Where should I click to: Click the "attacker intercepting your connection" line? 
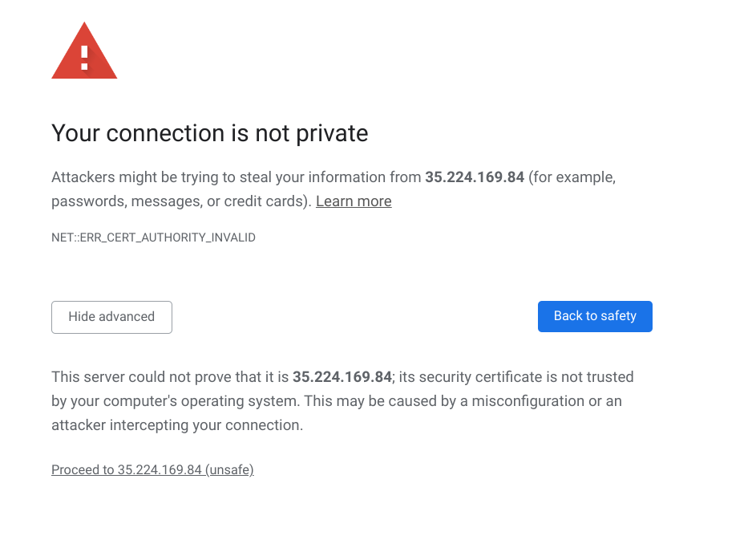[177, 425]
